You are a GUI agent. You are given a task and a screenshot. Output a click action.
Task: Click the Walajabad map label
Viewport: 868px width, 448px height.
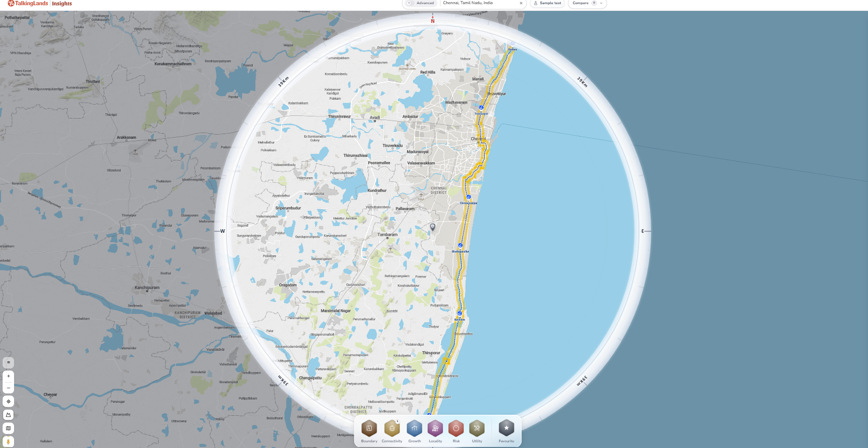click(213, 313)
